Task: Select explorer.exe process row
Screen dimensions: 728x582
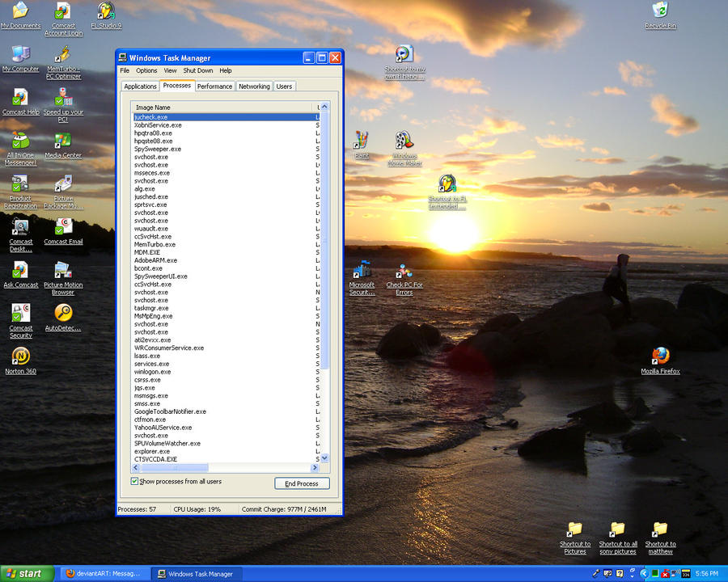Action: click(225, 451)
